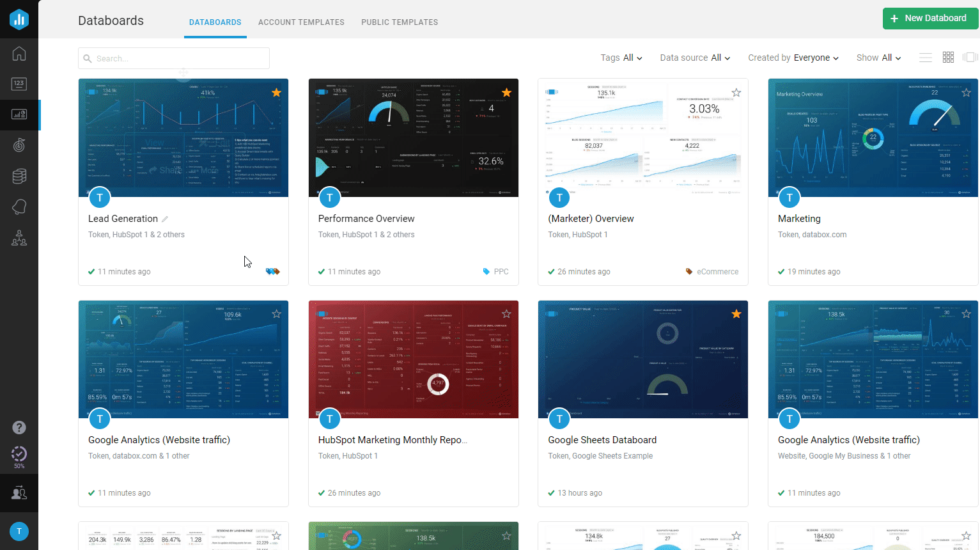Screen dimensions: 980x550
Task: Open the Lead Generation thumbnail preview
Action: tap(183, 137)
